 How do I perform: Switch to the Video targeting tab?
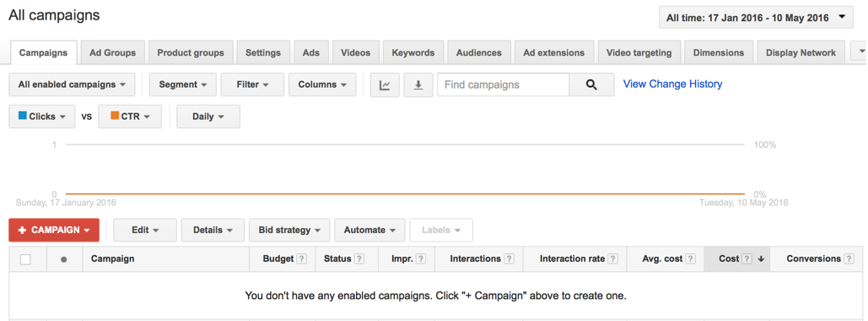tap(639, 52)
